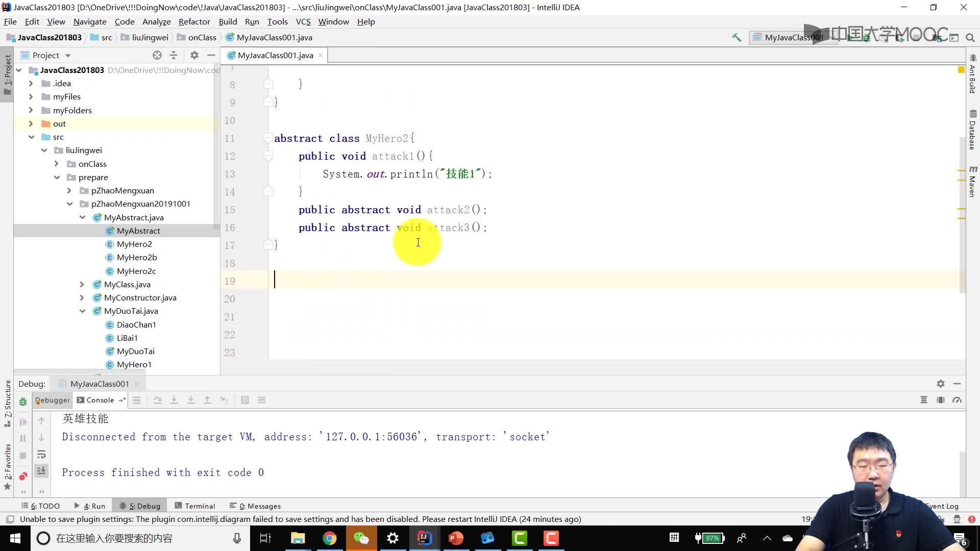
Task: Expand the onClass package
Action: pos(56,164)
